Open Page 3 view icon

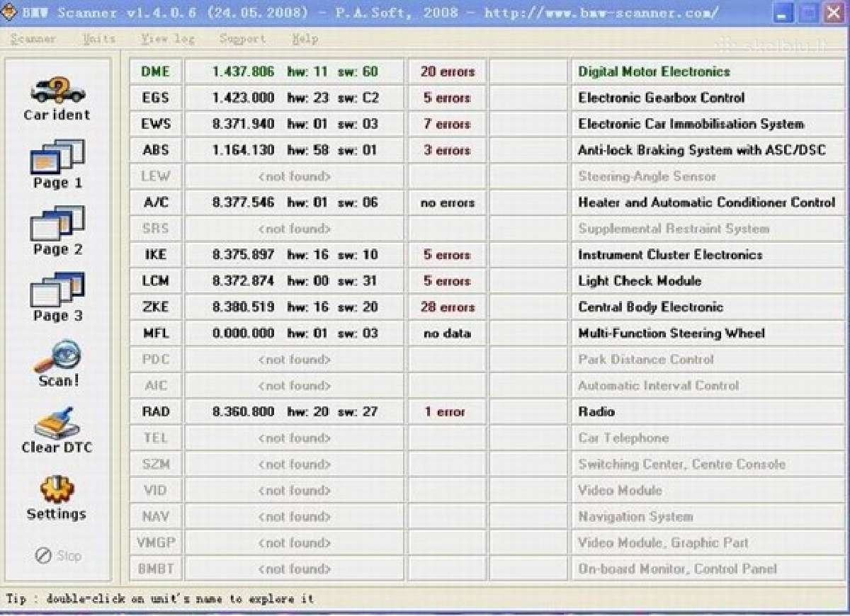pos(57,290)
